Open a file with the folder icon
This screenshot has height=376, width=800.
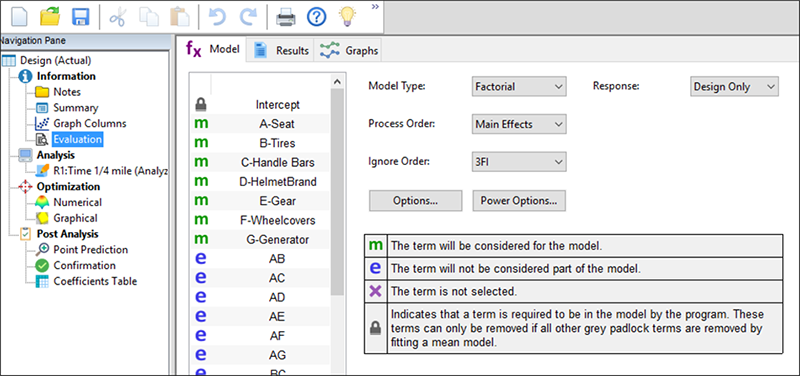50,18
